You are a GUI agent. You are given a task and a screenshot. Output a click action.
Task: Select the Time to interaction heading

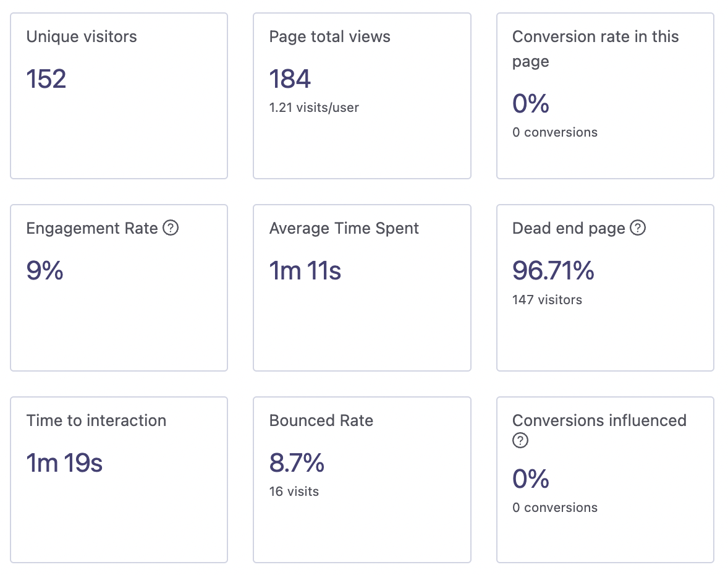[96, 420]
